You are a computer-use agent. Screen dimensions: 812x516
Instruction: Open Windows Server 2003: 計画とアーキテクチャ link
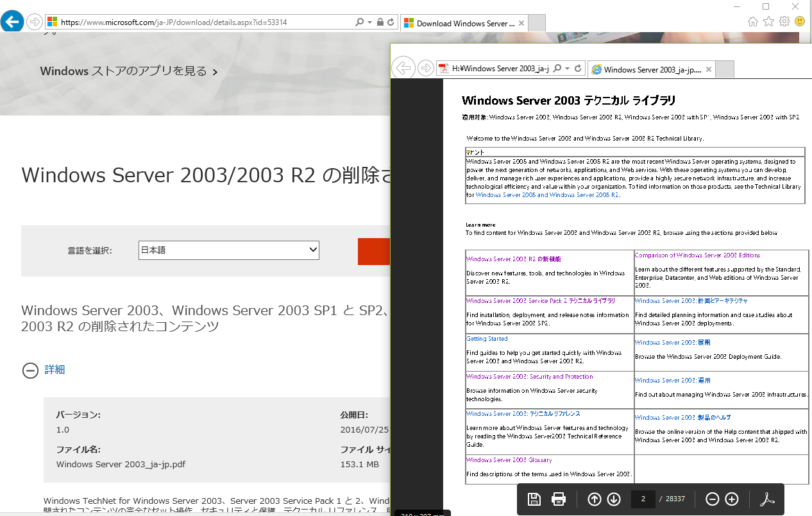point(691,301)
